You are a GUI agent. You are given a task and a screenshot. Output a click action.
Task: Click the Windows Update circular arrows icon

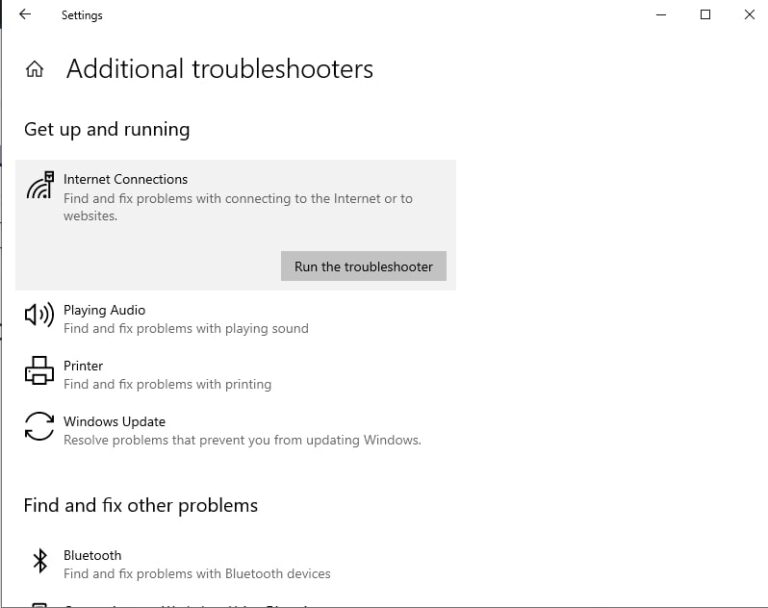click(39, 427)
